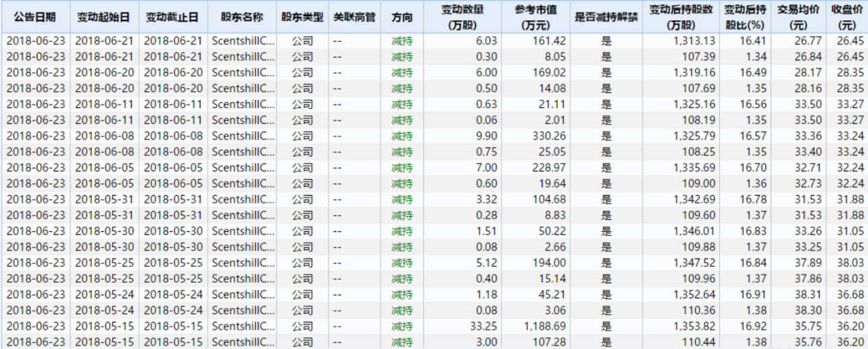Screen dimensions: 868x349
Task: Click the 26.84 average price cell
Action: 798,56
